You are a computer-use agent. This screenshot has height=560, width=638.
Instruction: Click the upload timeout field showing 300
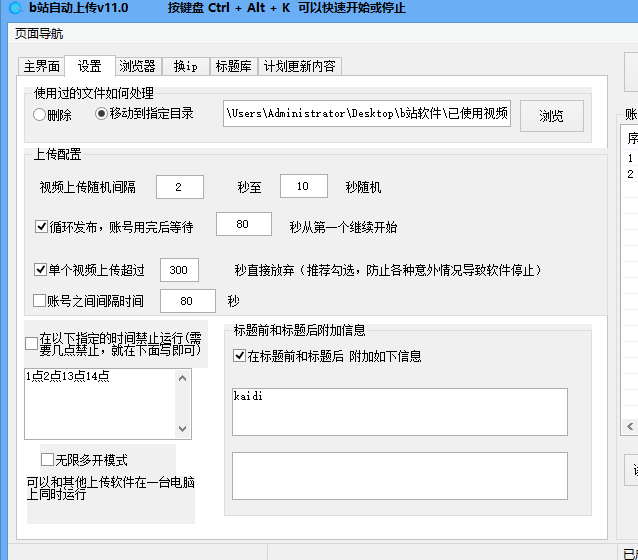(179, 270)
